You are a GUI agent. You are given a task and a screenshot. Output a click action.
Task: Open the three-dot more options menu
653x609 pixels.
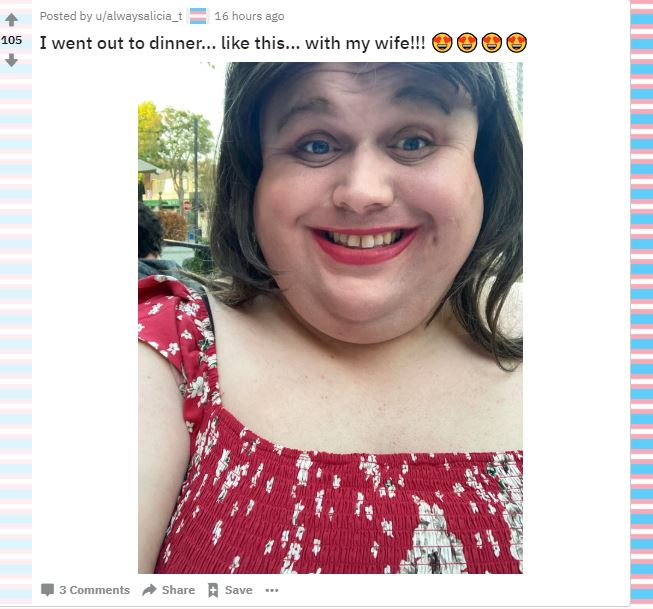tap(272, 590)
